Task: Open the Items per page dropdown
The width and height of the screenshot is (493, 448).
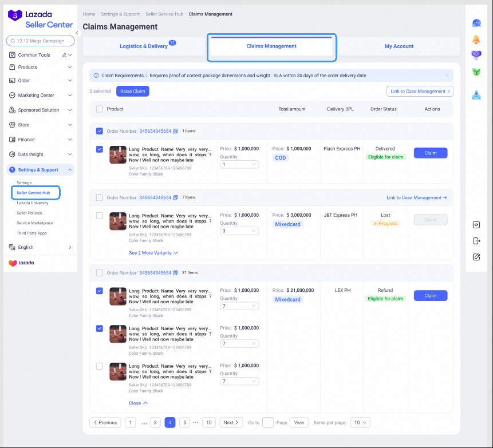Action: pos(360,422)
